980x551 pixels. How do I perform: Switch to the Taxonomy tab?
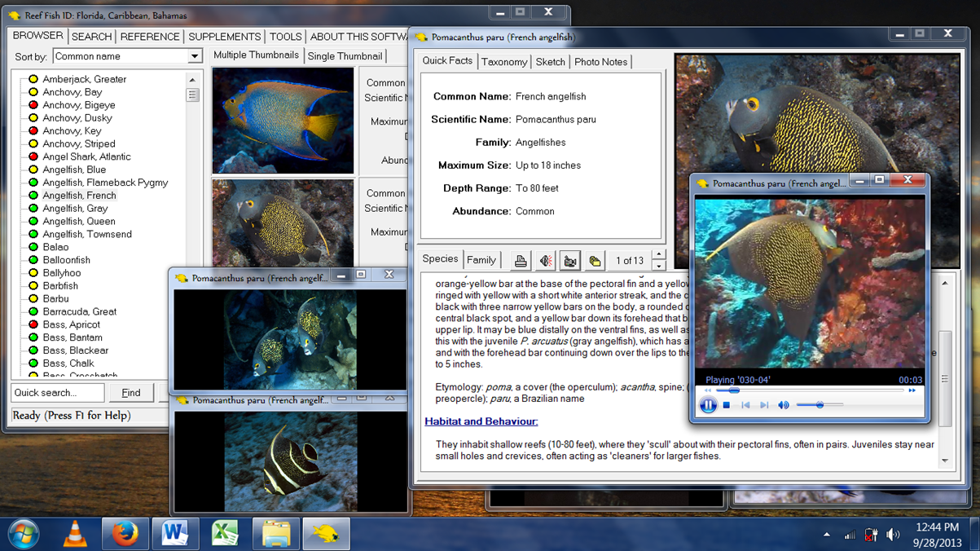504,61
